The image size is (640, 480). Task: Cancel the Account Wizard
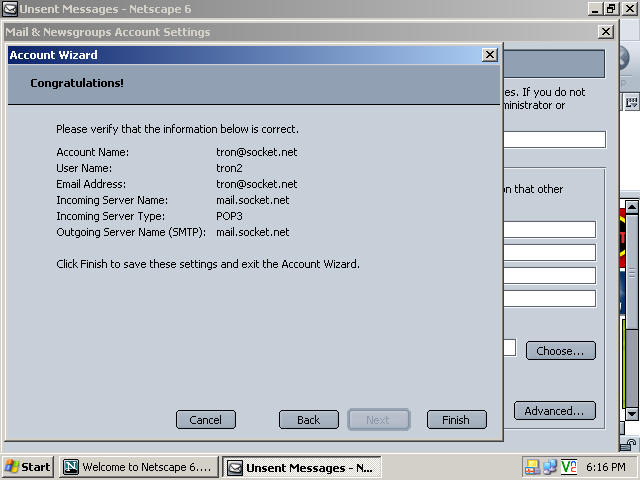coord(206,420)
